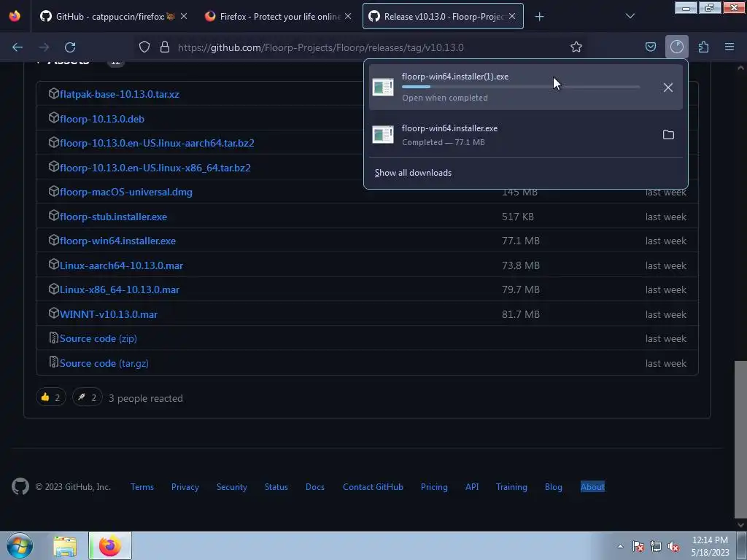Show hidden system tray icons
This screenshot has height=560, width=747.
(620, 546)
